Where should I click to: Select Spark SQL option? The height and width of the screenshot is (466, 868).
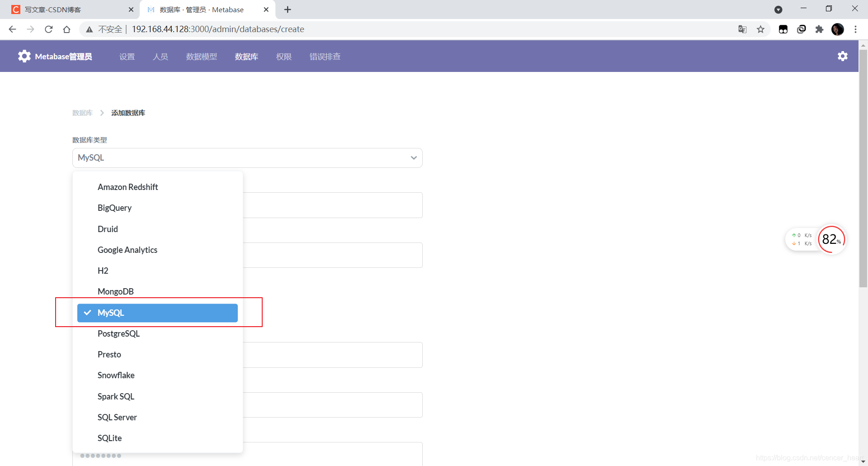click(157, 396)
